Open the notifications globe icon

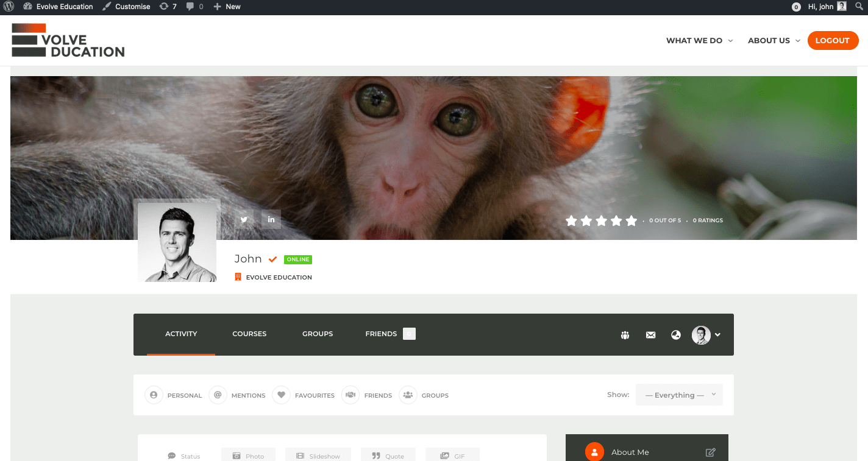tap(675, 335)
